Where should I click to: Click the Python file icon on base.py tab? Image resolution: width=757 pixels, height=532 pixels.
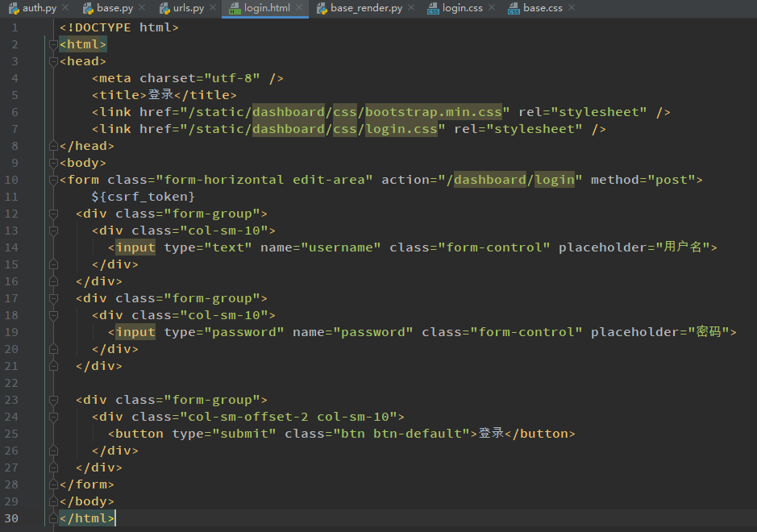coord(88,8)
